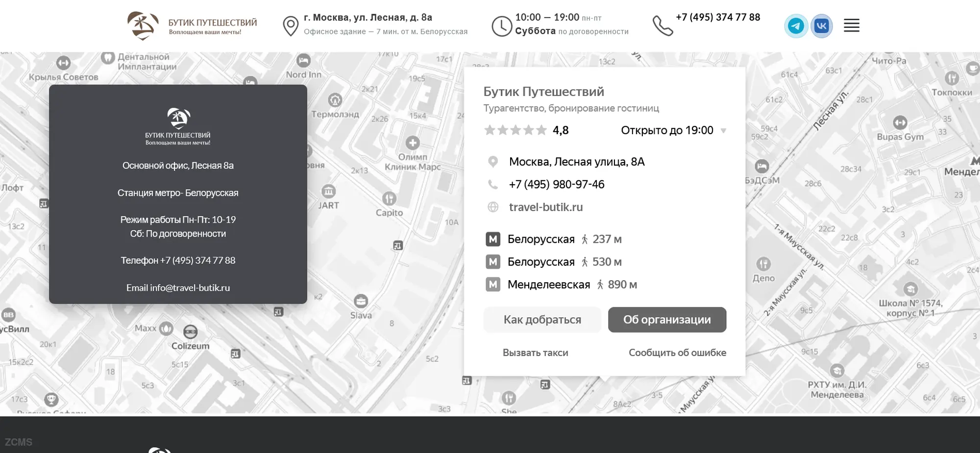
Task: Click the Вызвать такси link
Action: 535,353
